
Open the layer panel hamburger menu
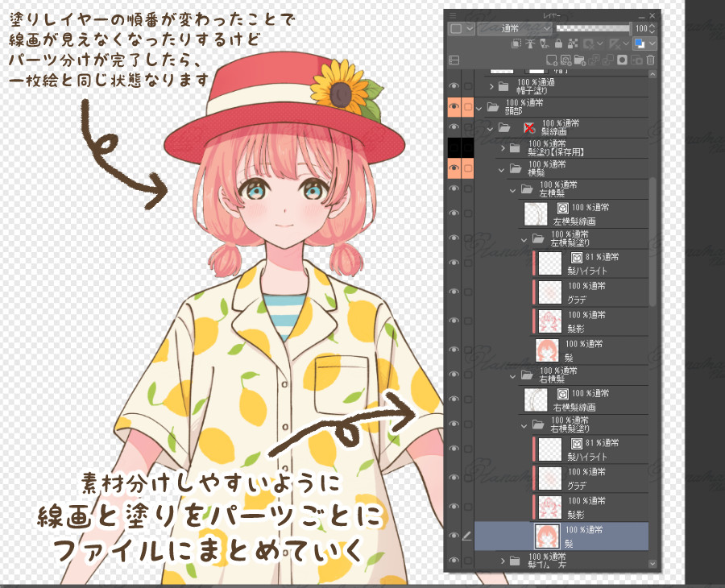click(453, 14)
